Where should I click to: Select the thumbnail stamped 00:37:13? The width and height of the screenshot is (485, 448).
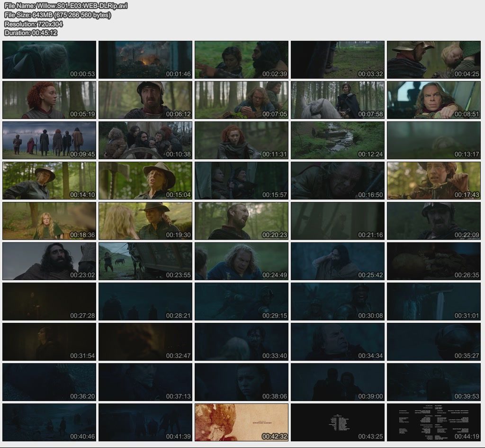[145, 382]
